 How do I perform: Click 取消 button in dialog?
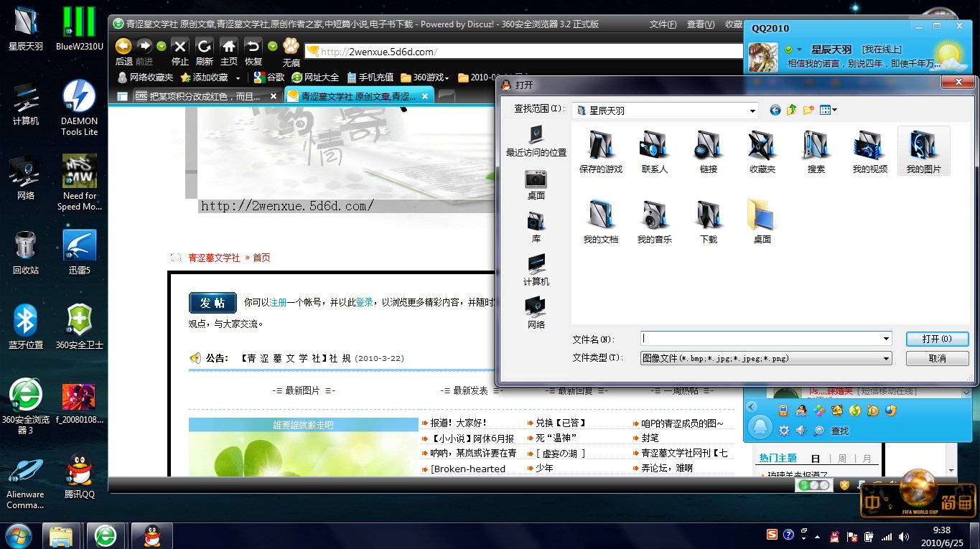pyautogui.click(x=937, y=358)
